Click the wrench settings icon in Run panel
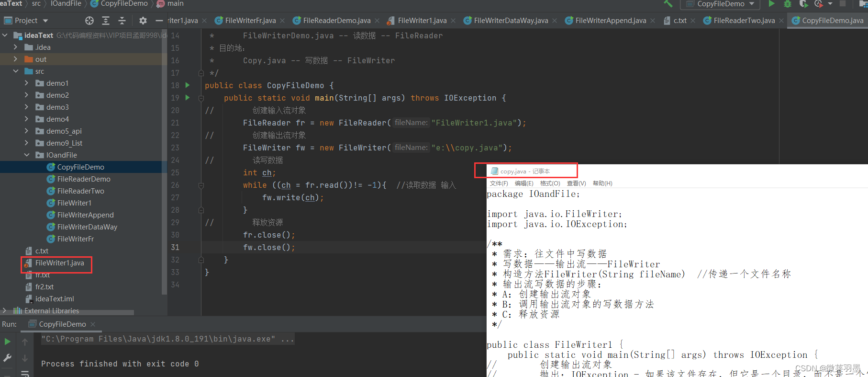 (x=7, y=358)
